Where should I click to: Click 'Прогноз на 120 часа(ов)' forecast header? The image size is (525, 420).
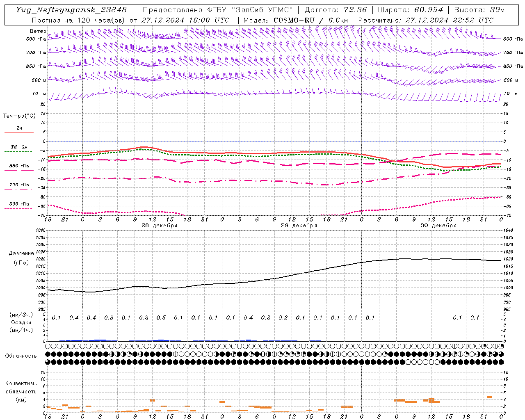(79, 20)
